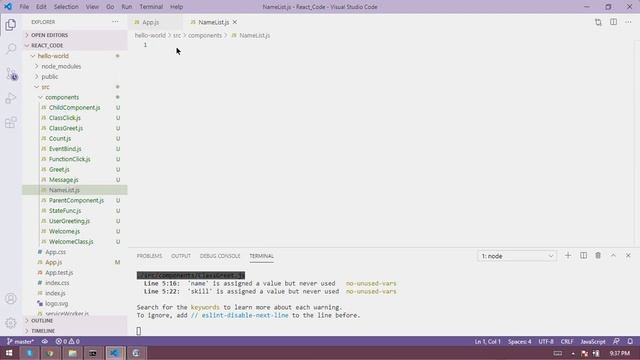Open the Windows Start menu
This screenshot has width=640, height=360.
click(x=9, y=353)
